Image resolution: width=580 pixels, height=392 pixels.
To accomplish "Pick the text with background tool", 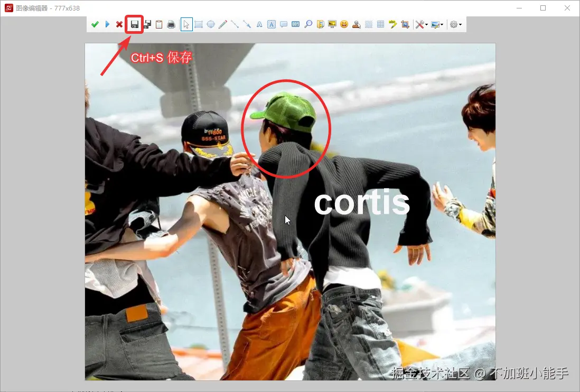I will point(272,24).
